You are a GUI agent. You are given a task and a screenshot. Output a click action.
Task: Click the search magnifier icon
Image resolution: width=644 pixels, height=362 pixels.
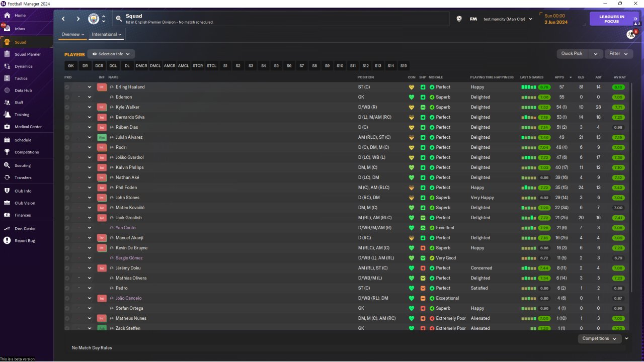pos(119,19)
